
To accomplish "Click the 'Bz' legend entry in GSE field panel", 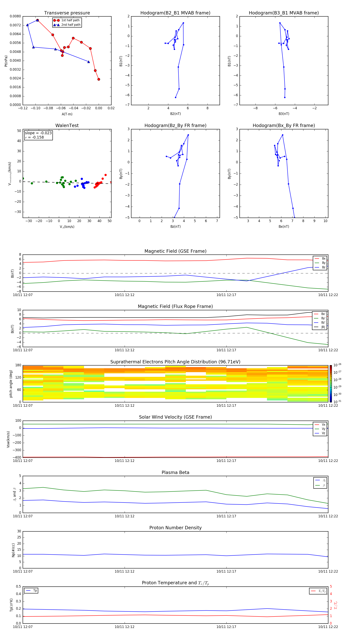I will click(320, 267).
